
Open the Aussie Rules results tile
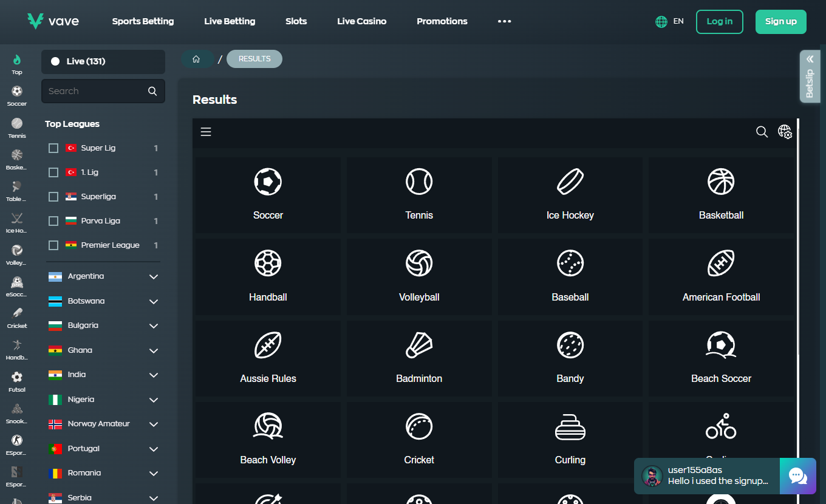point(268,358)
